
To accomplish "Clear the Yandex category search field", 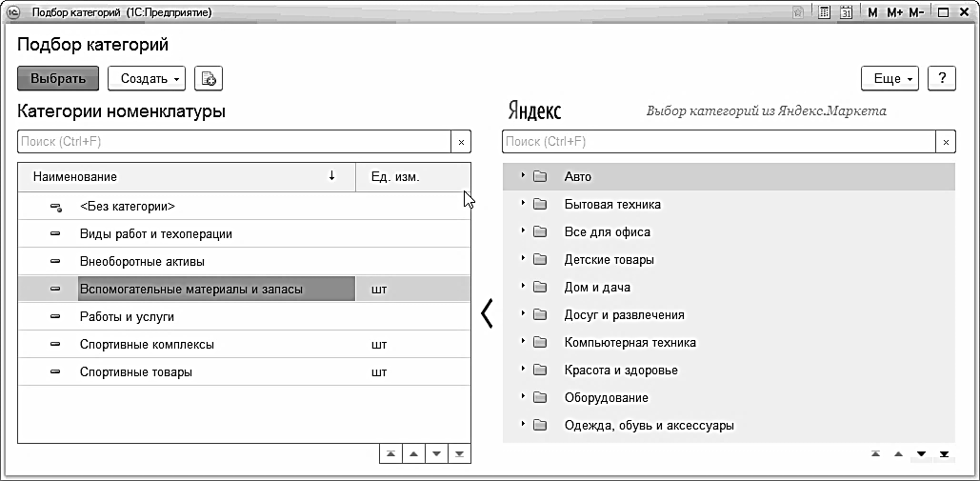I will click(946, 142).
